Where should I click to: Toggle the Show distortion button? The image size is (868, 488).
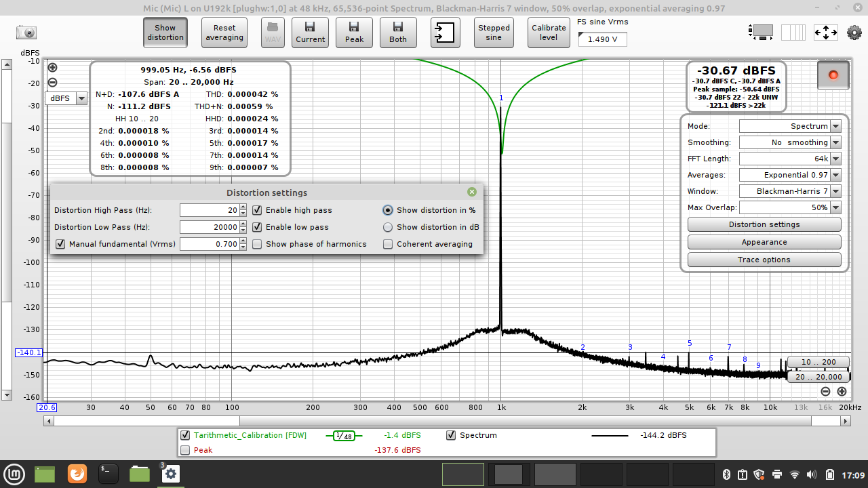165,33
